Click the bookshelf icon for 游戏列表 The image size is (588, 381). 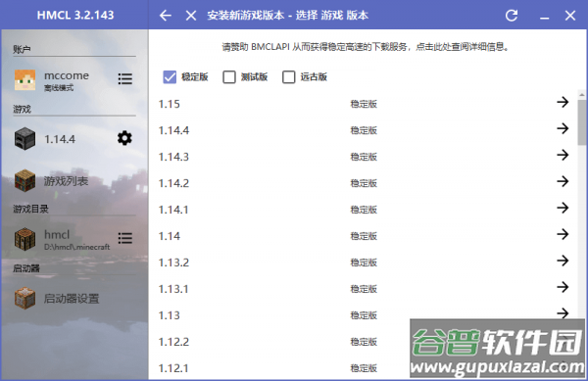point(24,180)
